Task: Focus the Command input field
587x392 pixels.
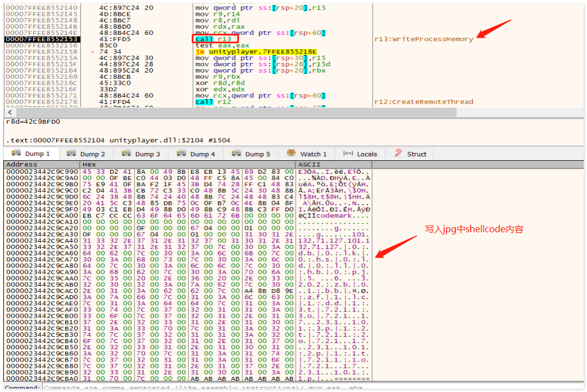Action: point(312,388)
